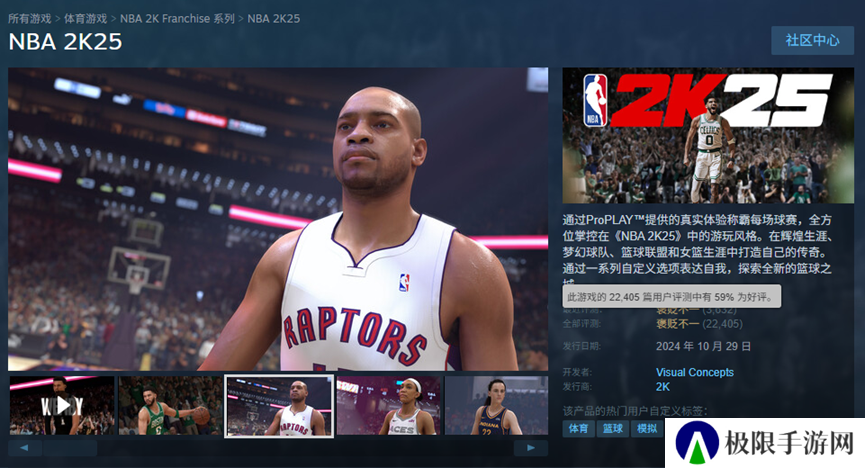Screen dimensions: 865x468
Task: Click the NBA 2K25 header capsule image
Action: pos(708,136)
